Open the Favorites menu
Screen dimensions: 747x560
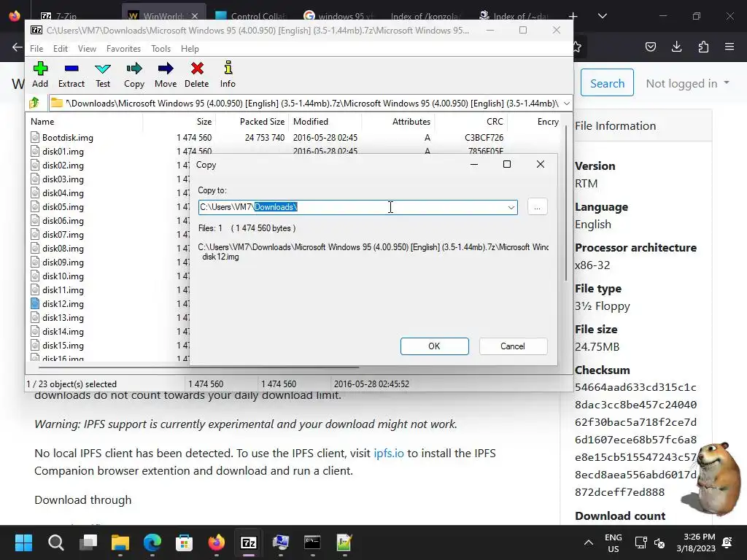(x=123, y=49)
